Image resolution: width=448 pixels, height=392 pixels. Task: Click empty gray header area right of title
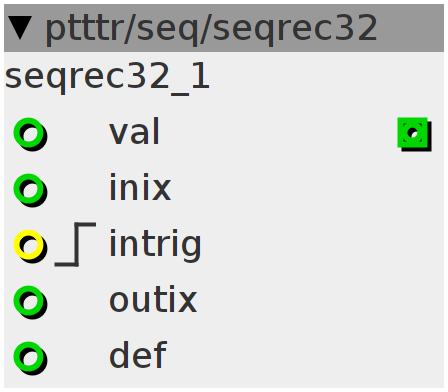point(411,28)
